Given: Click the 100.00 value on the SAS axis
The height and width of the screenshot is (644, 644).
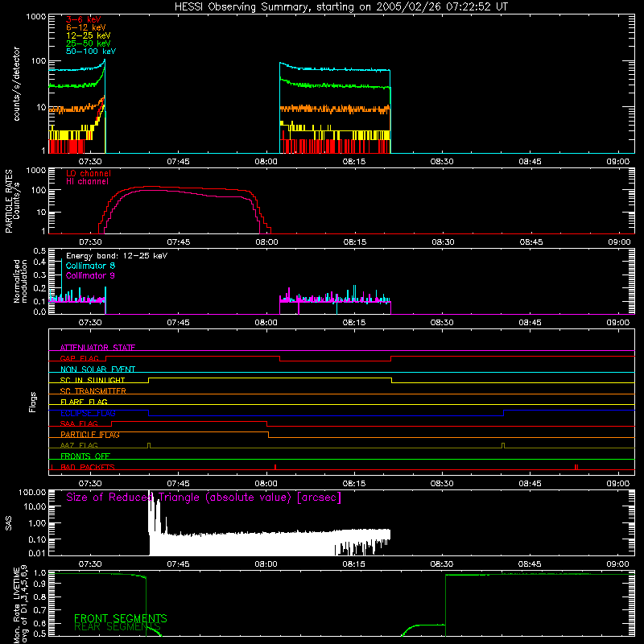Looking at the screenshot, I should 32,493.
